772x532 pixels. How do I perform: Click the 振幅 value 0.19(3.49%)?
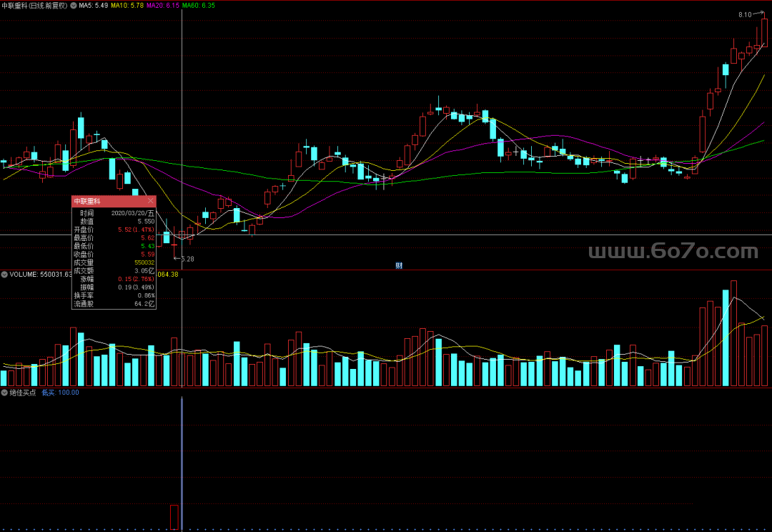tap(136, 287)
